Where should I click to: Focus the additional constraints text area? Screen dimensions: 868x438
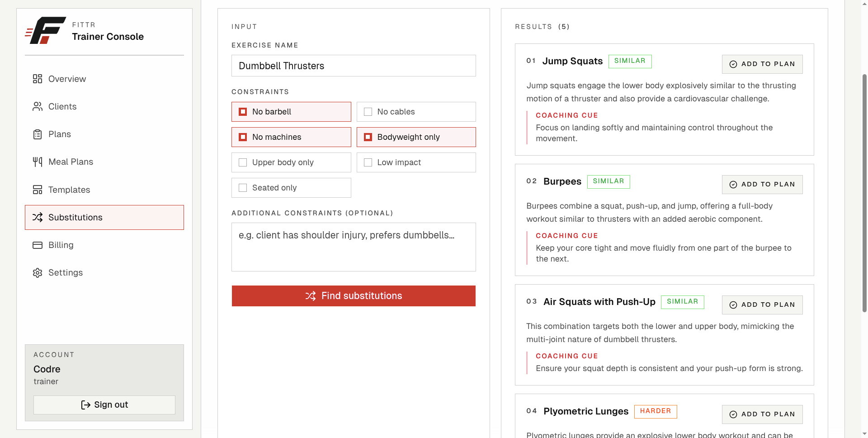(354, 247)
